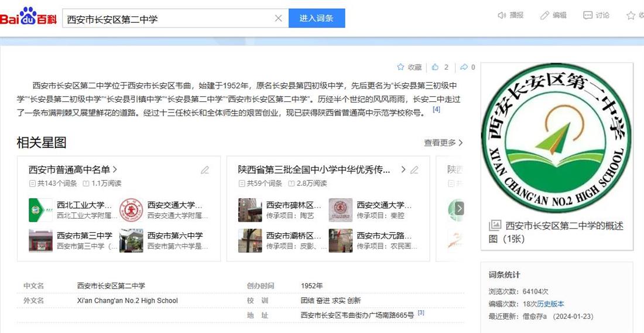The width and height of the screenshot is (644, 333).
Task: Open reference footnote [3] after address
Action: (x=421, y=313)
